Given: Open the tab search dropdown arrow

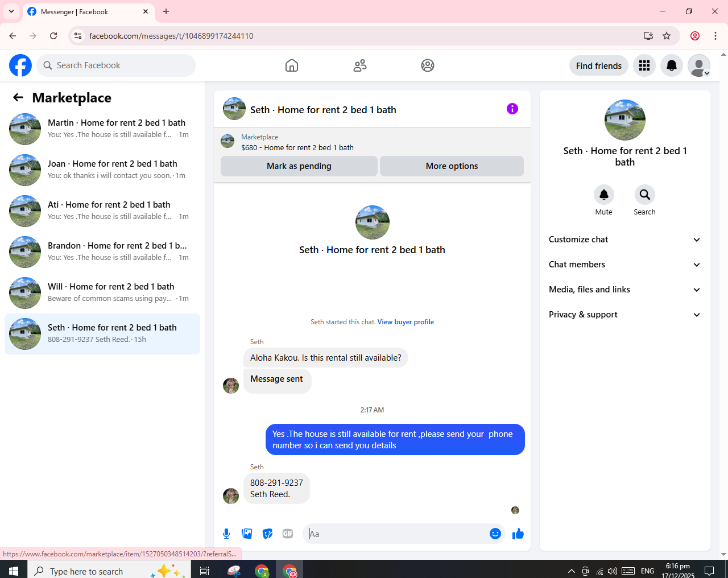Looking at the screenshot, I should point(11,11).
